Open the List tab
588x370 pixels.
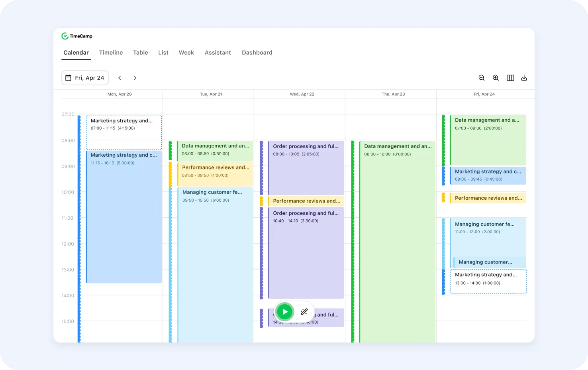coord(163,53)
